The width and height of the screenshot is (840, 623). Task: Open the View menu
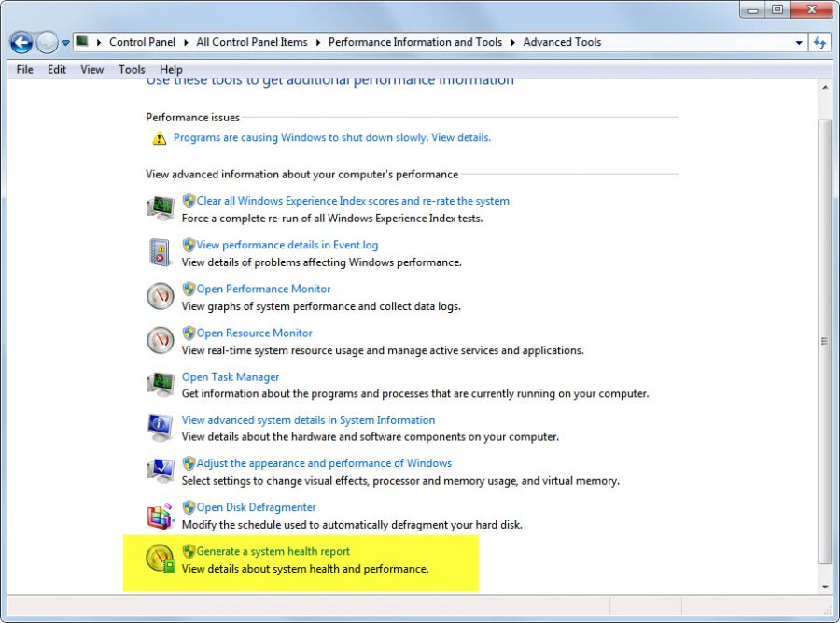point(91,69)
